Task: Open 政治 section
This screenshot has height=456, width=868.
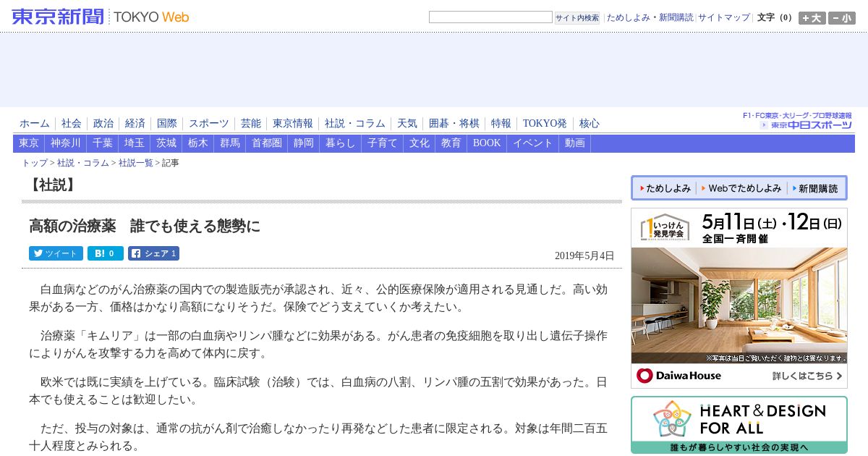Action: (103, 124)
